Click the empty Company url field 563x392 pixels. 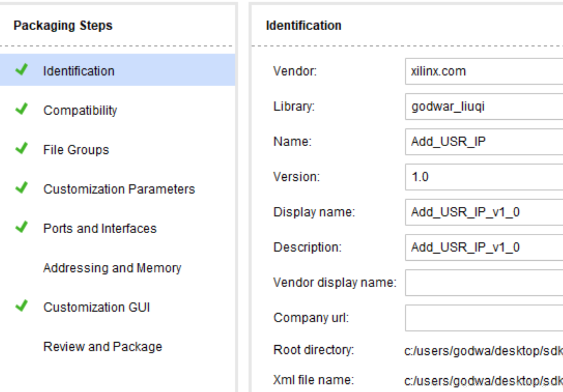483,318
